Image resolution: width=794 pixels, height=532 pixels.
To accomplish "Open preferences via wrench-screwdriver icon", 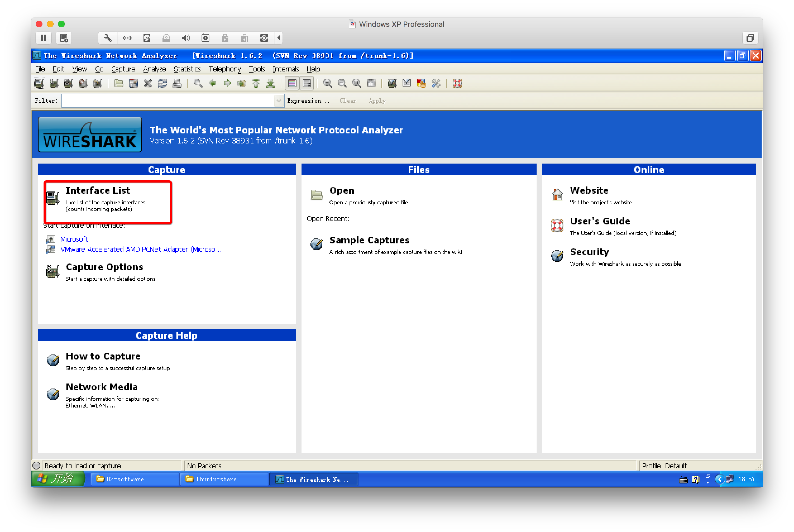I will pos(436,83).
